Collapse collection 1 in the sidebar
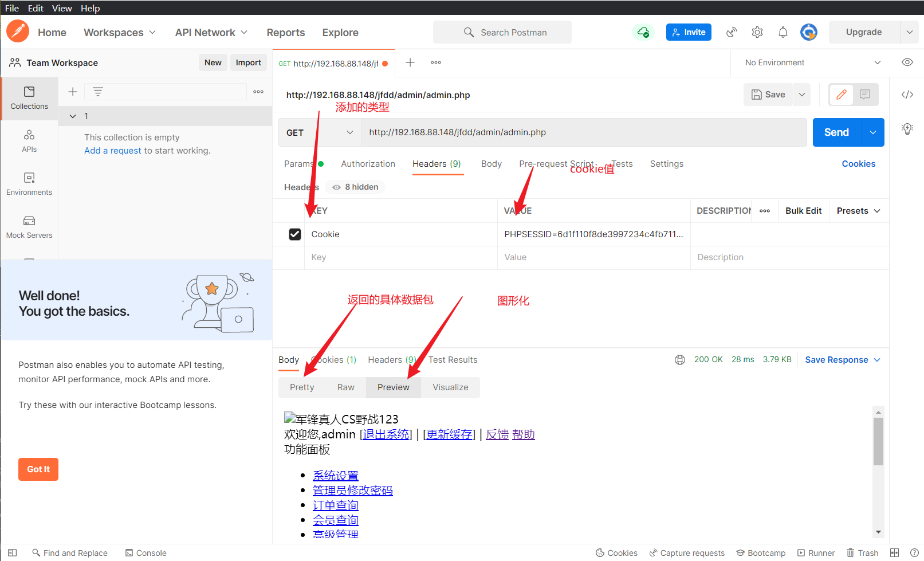 click(73, 116)
